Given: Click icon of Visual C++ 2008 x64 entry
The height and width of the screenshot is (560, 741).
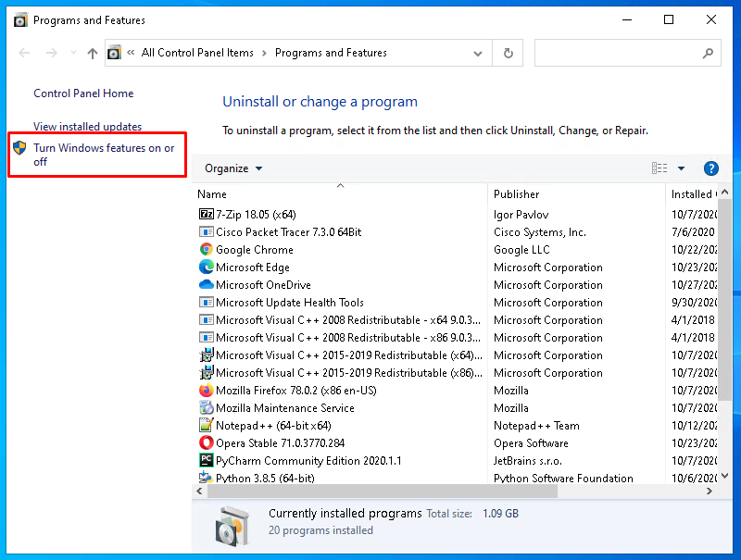Looking at the screenshot, I should [206, 319].
